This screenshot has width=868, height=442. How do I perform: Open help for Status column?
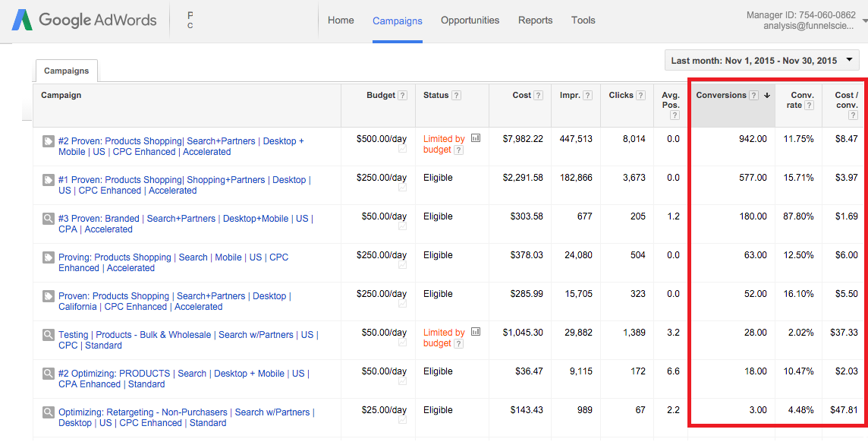pyautogui.click(x=456, y=95)
